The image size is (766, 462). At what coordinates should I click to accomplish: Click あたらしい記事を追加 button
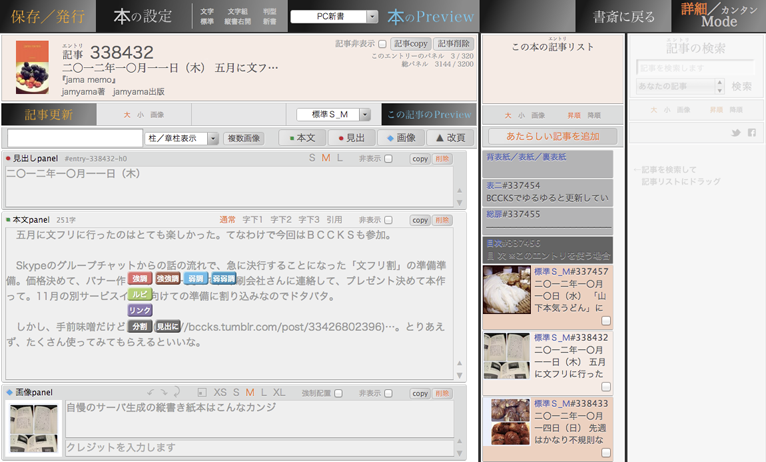(552, 135)
